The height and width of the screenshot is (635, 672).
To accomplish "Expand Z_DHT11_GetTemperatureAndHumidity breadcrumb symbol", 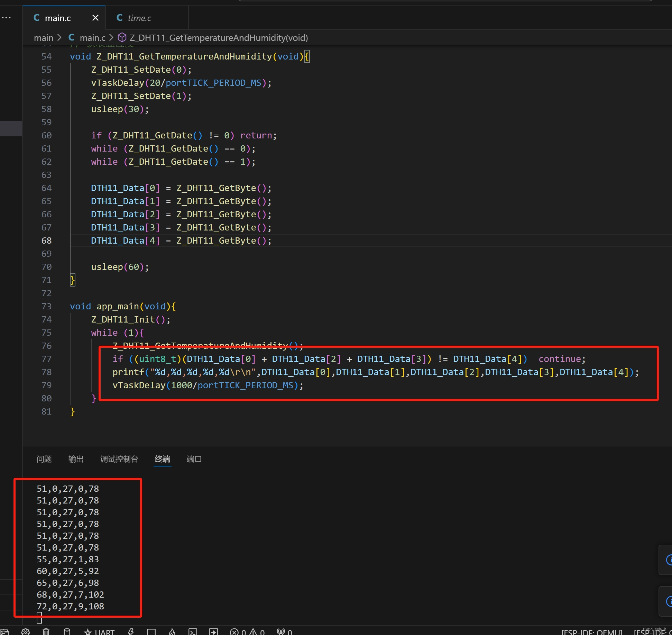I will click(x=218, y=38).
